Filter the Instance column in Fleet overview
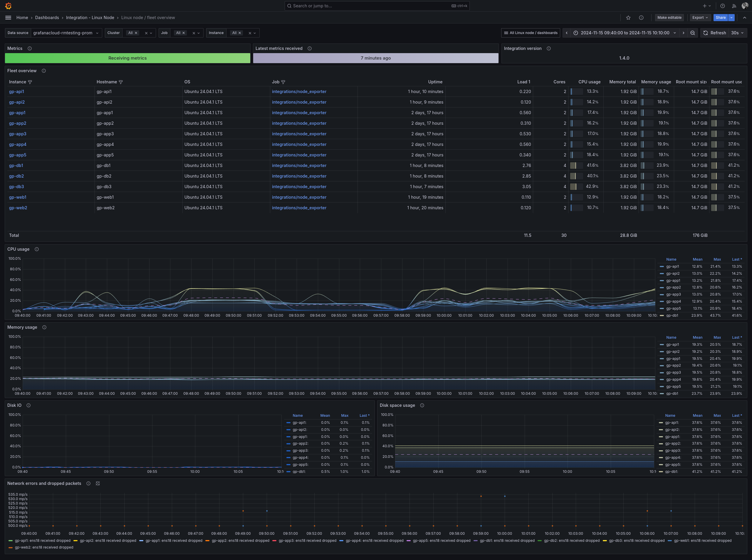752x560 pixels. [30, 82]
